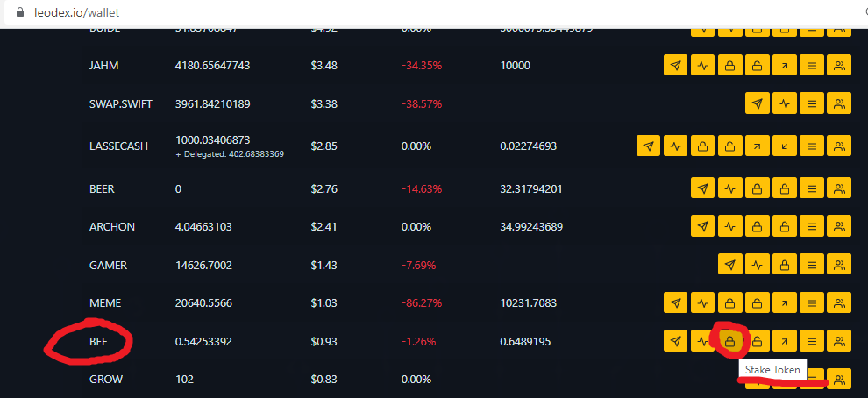
Task: Send JAHM tokens using paper-plane icon
Action: [x=675, y=66]
